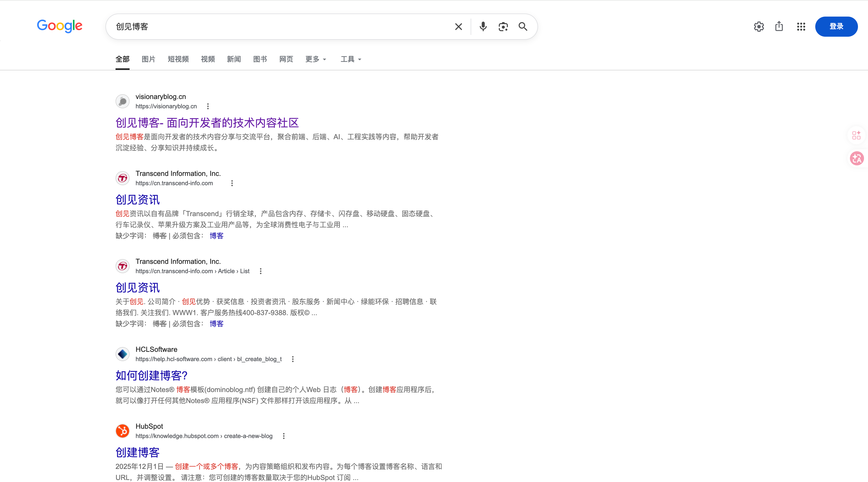The height and width of the screenshot is (482, 868).
Task: Open more options for visionaryblog.cn result
Action: click(208, 107)
